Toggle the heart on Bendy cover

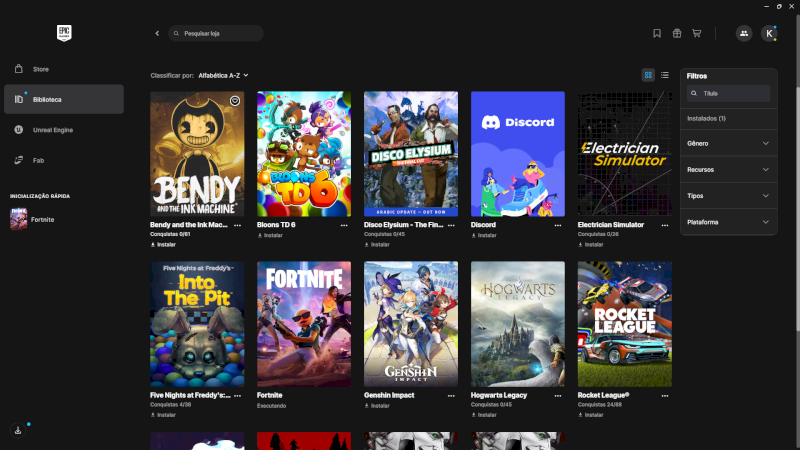click(235, 101)
